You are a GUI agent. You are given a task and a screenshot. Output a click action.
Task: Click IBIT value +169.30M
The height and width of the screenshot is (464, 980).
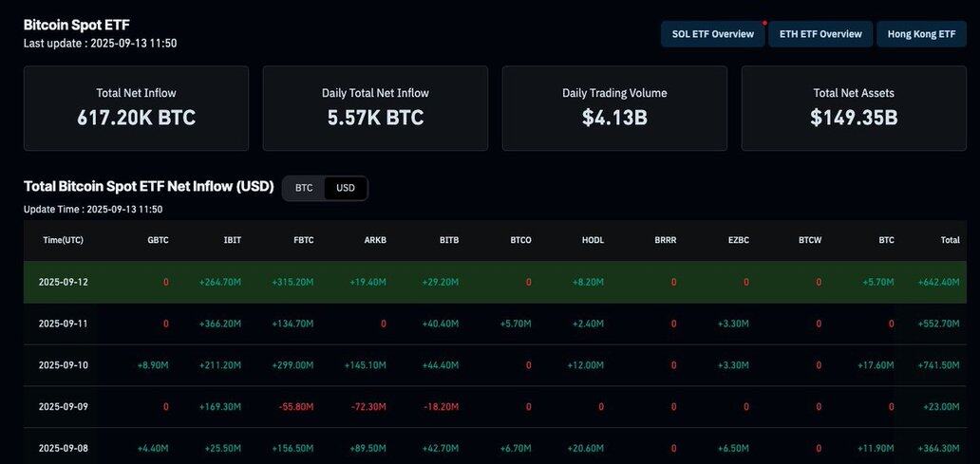pos(220,406)
